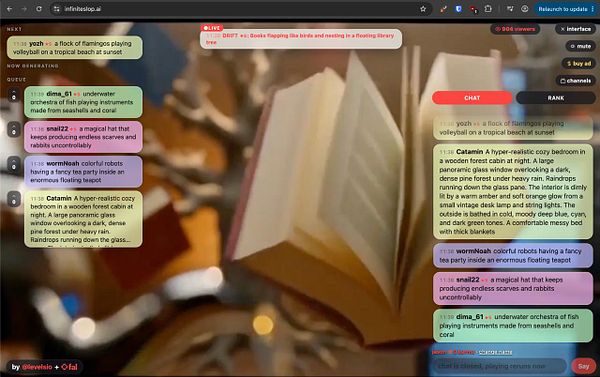Click the LIVE indicator badge
This screenshot has width=600, height=377.
point(212,28)
